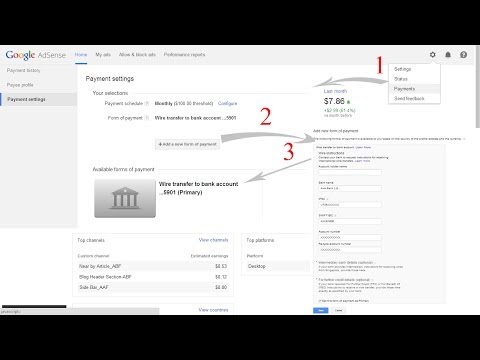The image size is (480, 360).
Task: Click Add a new form of payment button
Action: pos(187,144)
